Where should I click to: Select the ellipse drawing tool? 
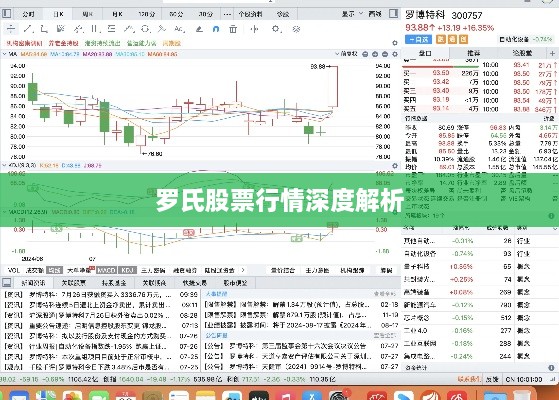point(145,29)
